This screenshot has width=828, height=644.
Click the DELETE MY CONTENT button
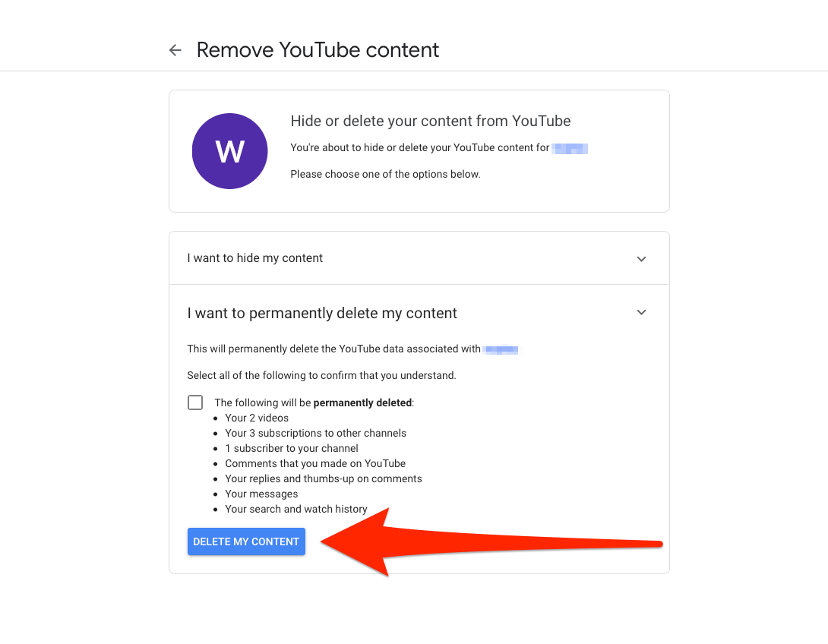coord(246,541)
